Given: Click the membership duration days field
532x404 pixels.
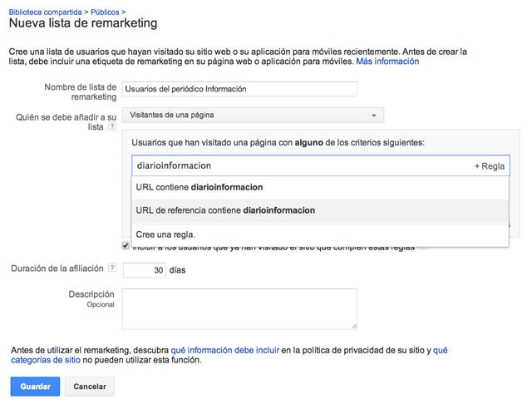Looking at the screenshot, I should click(144, 269).
